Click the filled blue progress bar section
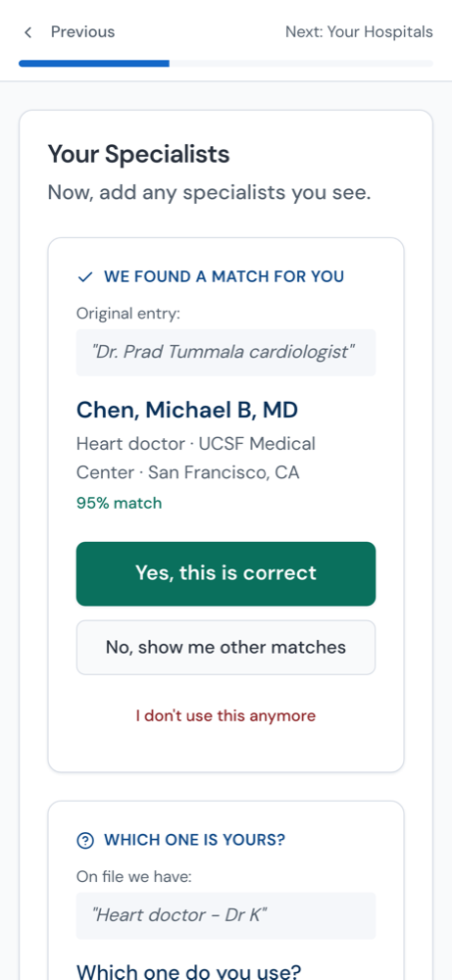This screenshot has width=452, height=980. click(x=94, y=63)
